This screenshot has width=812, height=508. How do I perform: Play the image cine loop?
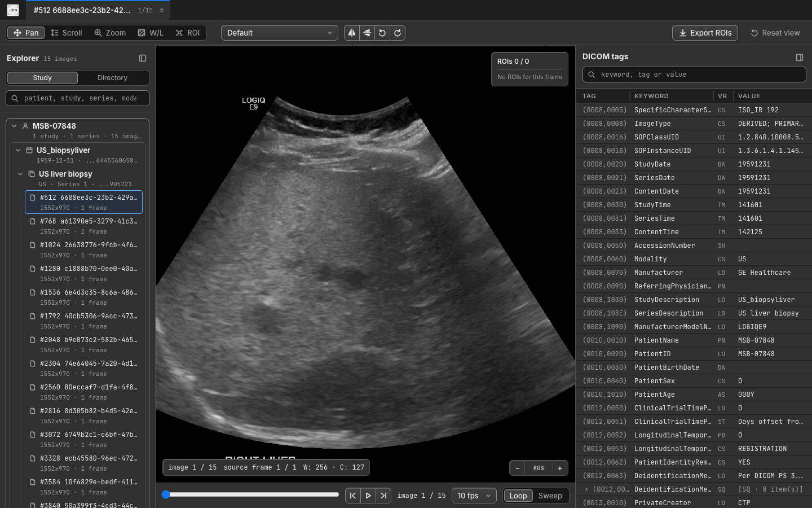tap(368, 496)
